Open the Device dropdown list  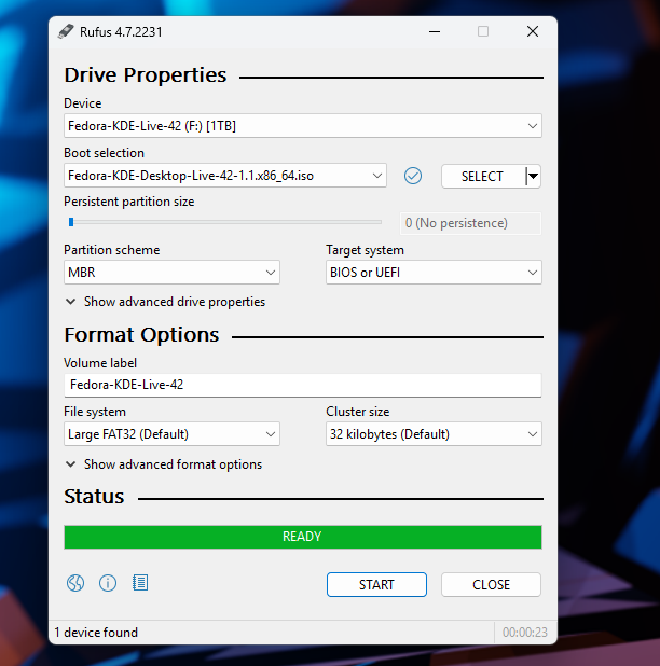[x=303, y=126]
